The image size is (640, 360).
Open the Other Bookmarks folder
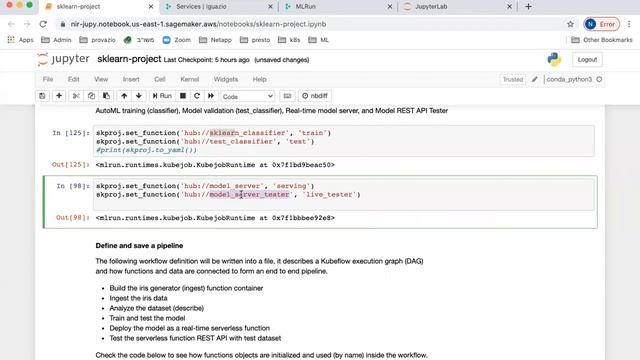(602, 40)
